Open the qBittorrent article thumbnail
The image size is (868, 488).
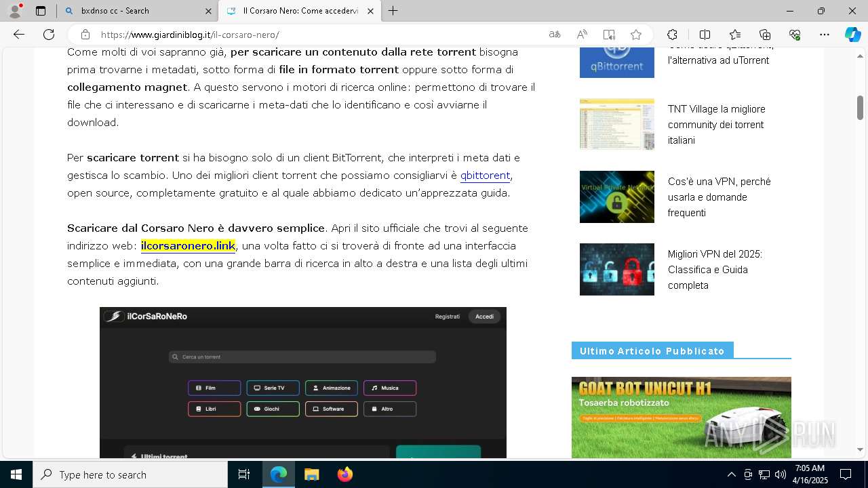[x=617, y=62]
